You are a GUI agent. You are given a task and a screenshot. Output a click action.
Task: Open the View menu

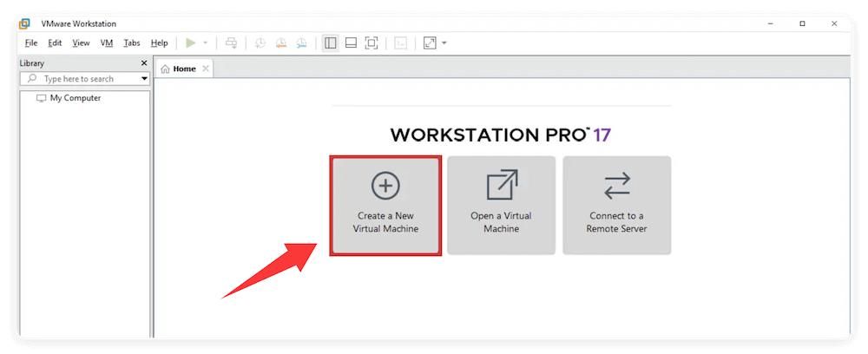[81, 43]
